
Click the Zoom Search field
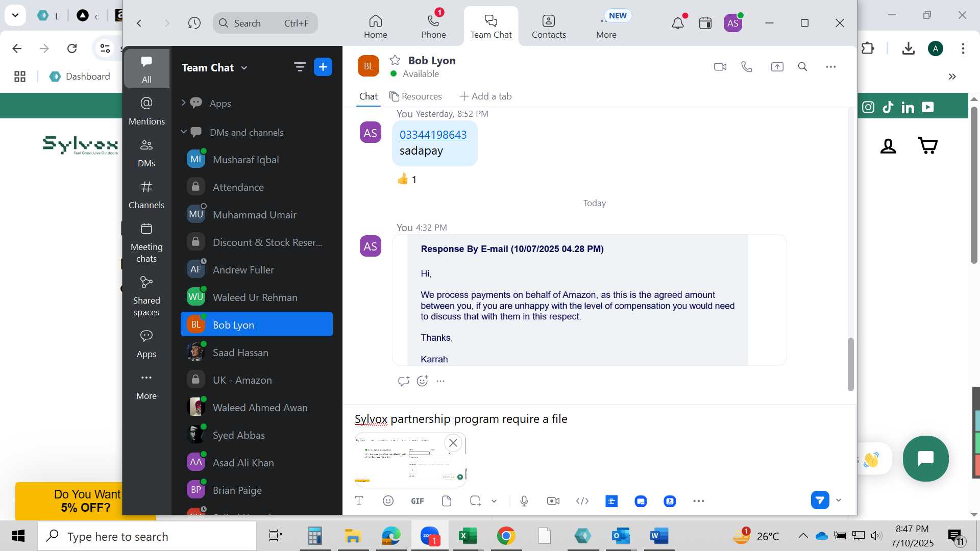pyautogui.click(x=265, y=23)
